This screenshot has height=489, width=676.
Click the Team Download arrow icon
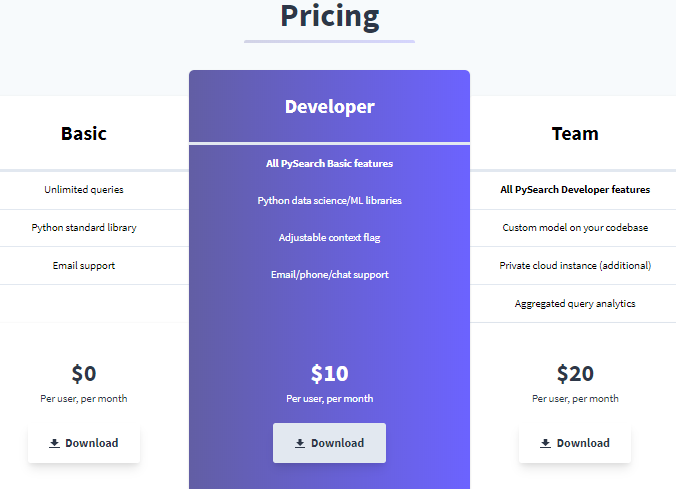pos(545,443)
